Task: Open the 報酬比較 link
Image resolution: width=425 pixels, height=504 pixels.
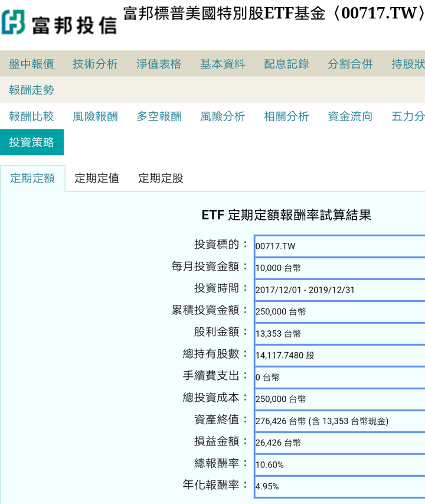Action: [31, 116]
